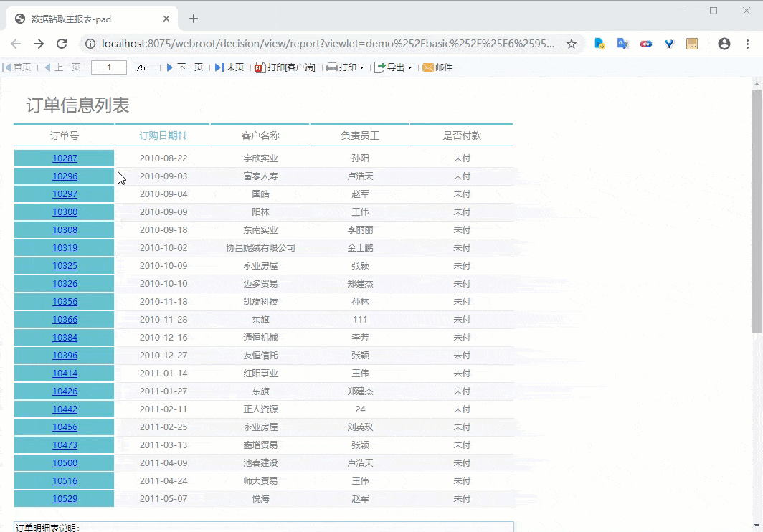Go forward with browser forward arrow
The width and height of the screenshot is (763, 532).
click(39, 44)
